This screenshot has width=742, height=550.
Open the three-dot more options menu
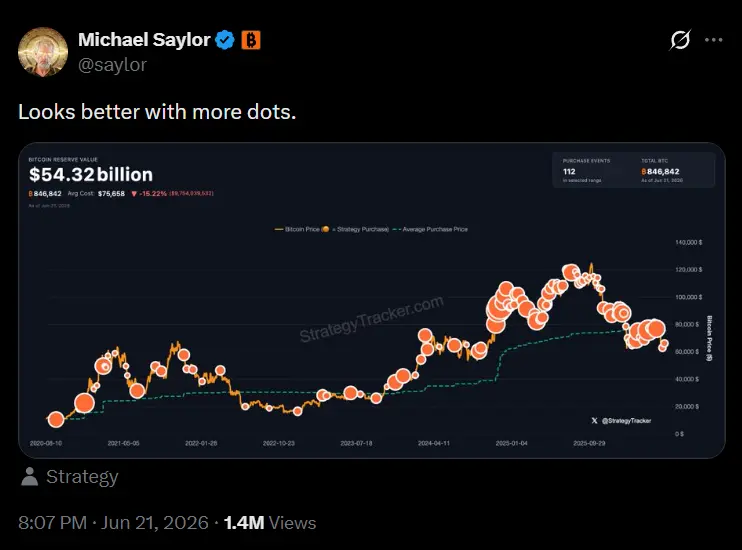(x=714, y=40)
